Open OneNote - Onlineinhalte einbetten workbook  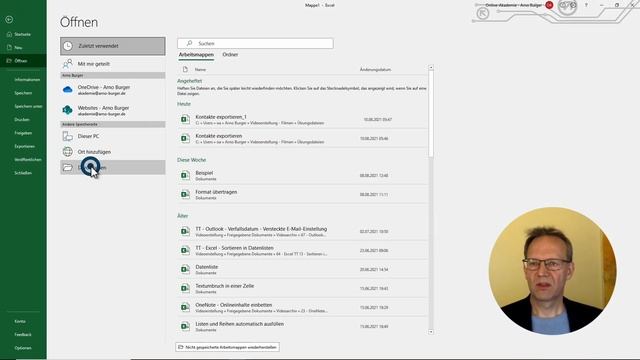click(x=302, y=307)
